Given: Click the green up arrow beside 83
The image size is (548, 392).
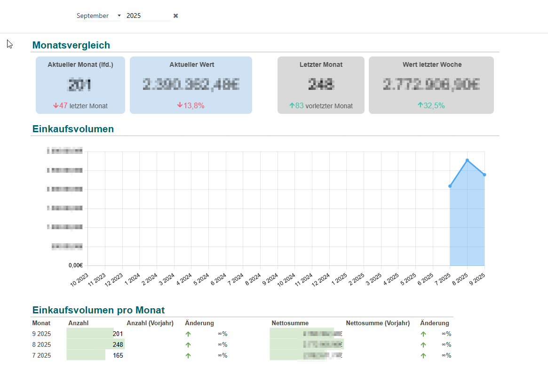Looking at the screenshot, I should 292,105.
